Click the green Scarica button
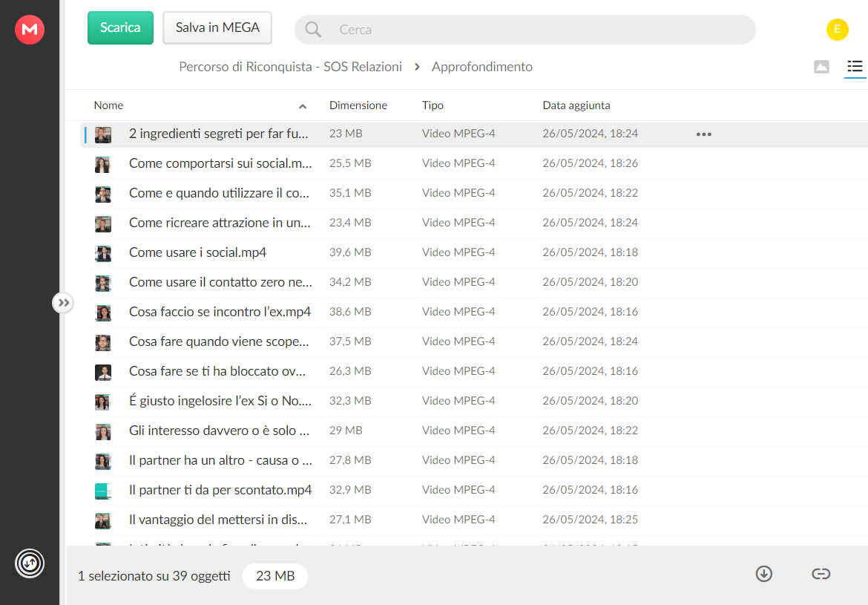This screenshot has height=605, width=868. (120, 27)
